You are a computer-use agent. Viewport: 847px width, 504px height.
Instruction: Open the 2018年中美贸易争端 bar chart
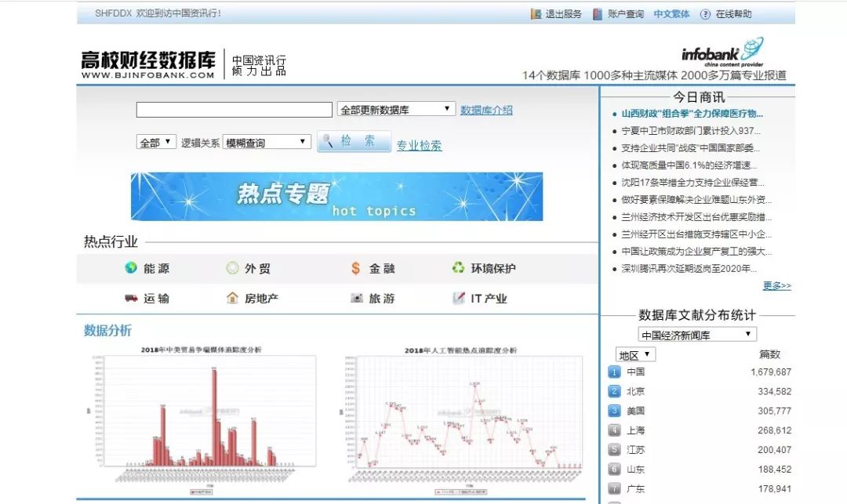click(201, 420)
